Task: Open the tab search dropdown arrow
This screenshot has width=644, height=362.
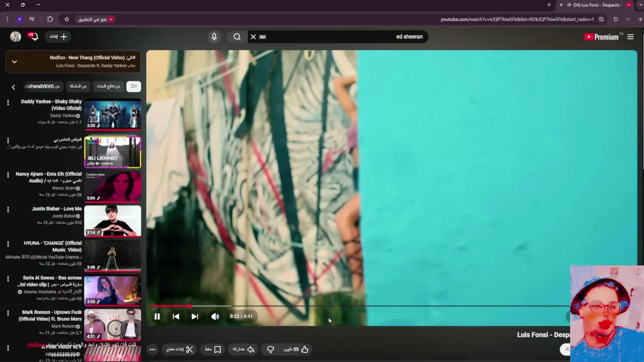Action: tap(640, 5)
